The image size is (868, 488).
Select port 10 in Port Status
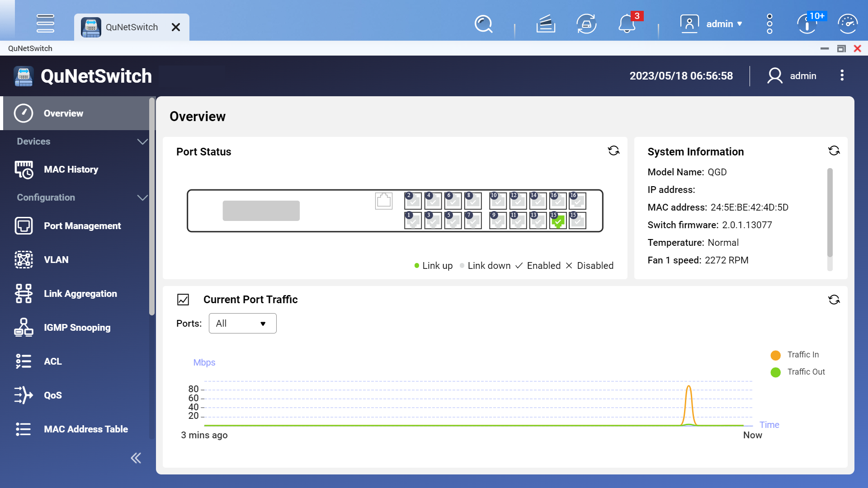[x=498, y=201]
